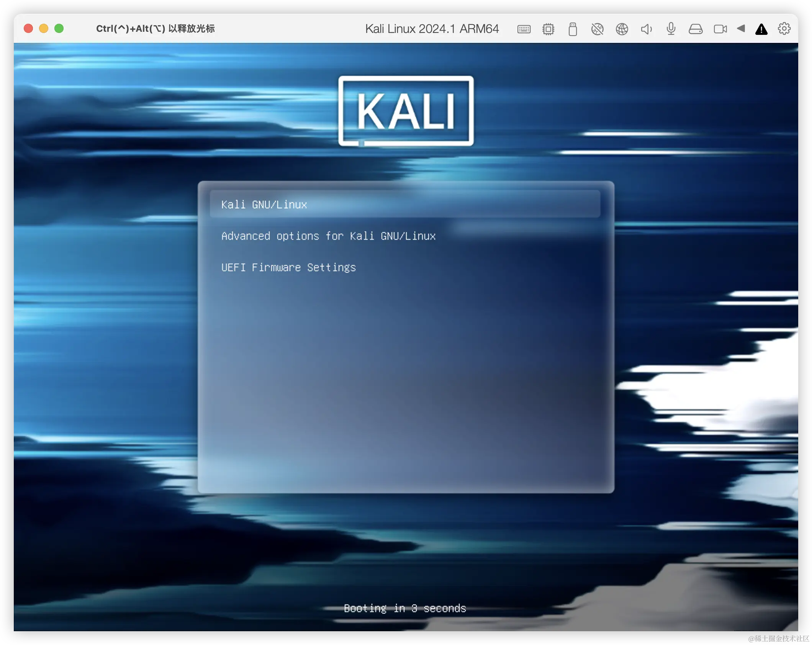Click the speaker sound icon
Viewport: 812px width, 645px height.
click(x=646, y=29)
